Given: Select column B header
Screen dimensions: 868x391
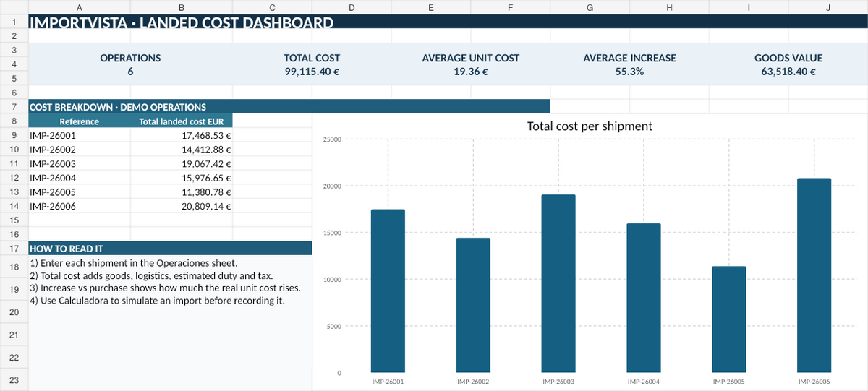Looking at the screenshot, I should [181, 7].
